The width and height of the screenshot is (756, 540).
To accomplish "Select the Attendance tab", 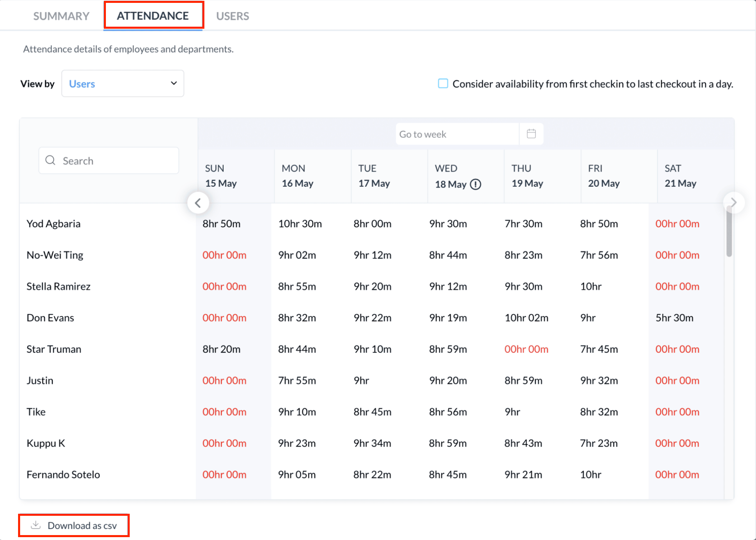I will (153, 16).
